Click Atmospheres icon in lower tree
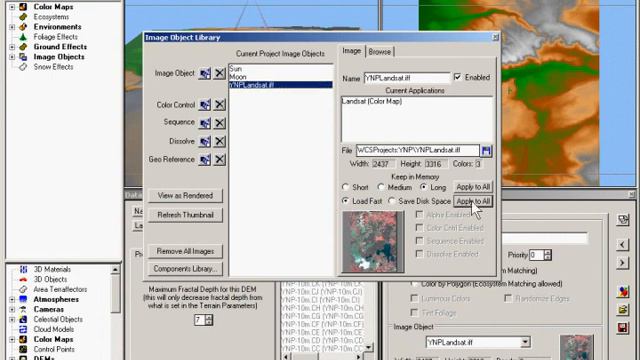This screenshot has height=360, width=640. (x=23, y=299)
